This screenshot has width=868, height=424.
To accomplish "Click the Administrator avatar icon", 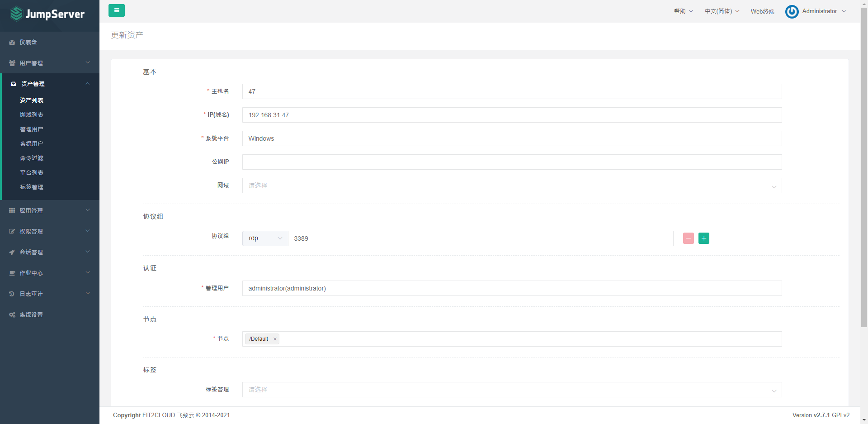I will [792, 12].
